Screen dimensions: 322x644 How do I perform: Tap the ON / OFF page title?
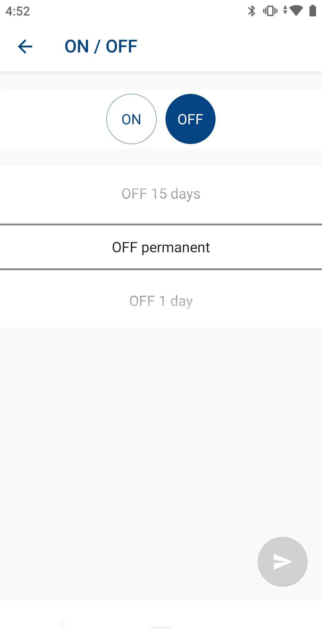[101, 47]
